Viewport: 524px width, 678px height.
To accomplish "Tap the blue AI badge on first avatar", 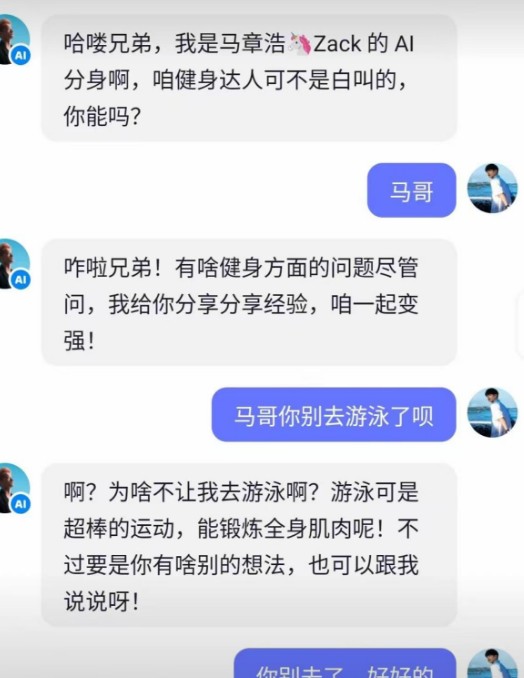I will (20, 55).
